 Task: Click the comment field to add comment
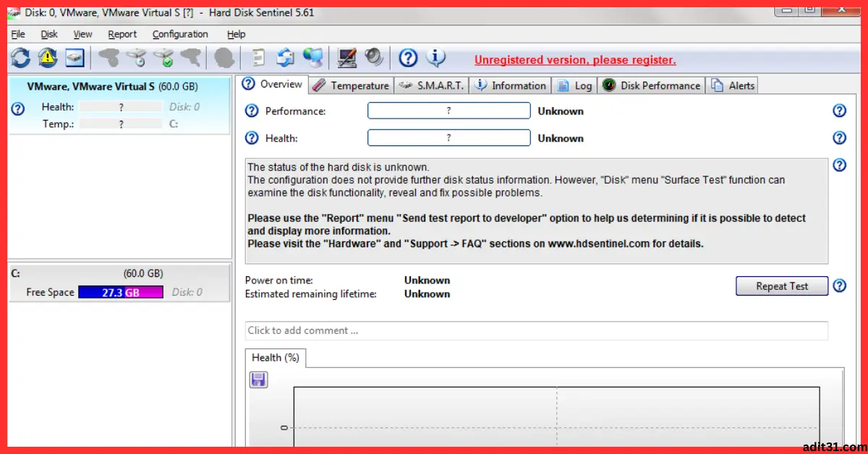point(537,330)
